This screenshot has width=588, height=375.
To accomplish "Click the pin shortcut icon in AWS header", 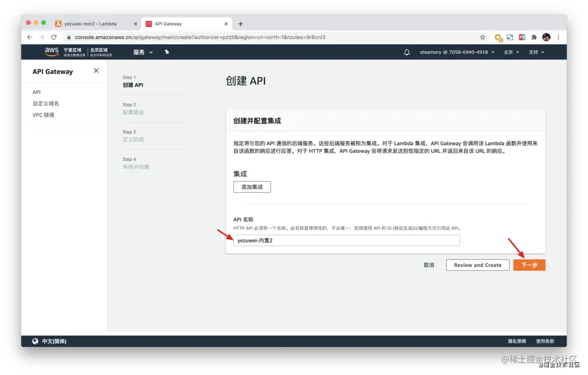I will pyautogui.click(x=167, y=52).
